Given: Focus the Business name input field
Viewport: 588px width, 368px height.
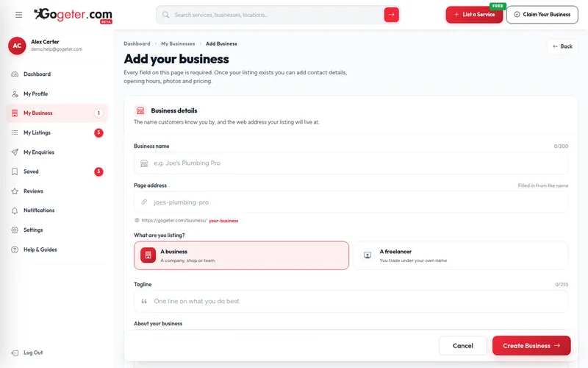Looking at the screenshot, I should (351, 163).
